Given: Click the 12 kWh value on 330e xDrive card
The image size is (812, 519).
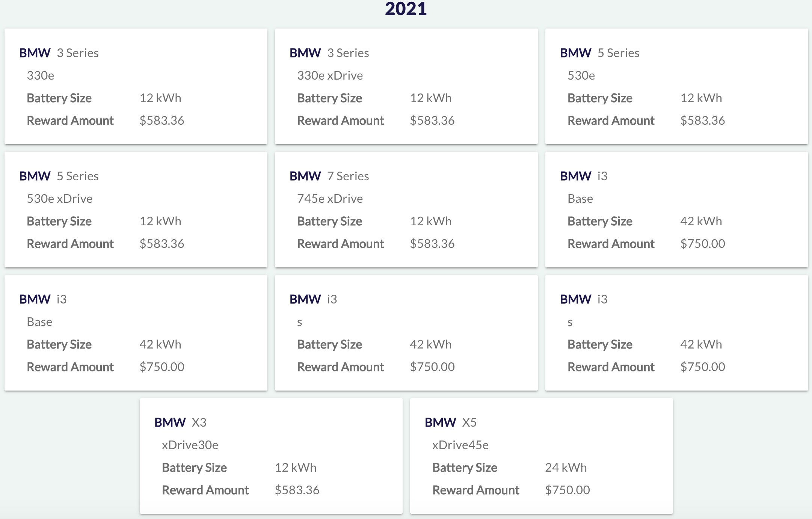Looking at the screenshot, I should (430, 98).
